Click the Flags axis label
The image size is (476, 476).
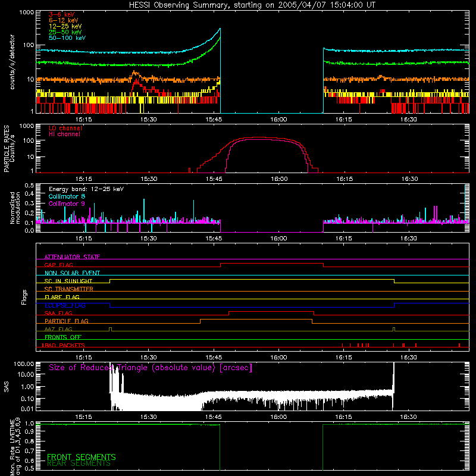pos(24,297)
